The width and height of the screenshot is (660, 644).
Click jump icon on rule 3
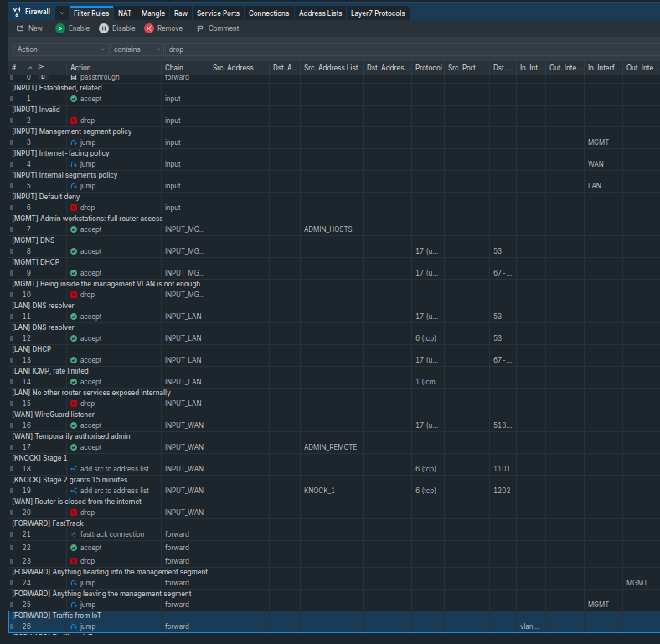tap(74, 142)
